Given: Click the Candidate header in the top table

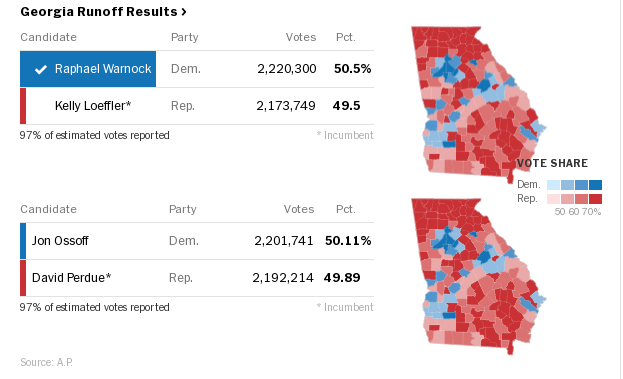Looking at the screenshot, I should point(48,37).
